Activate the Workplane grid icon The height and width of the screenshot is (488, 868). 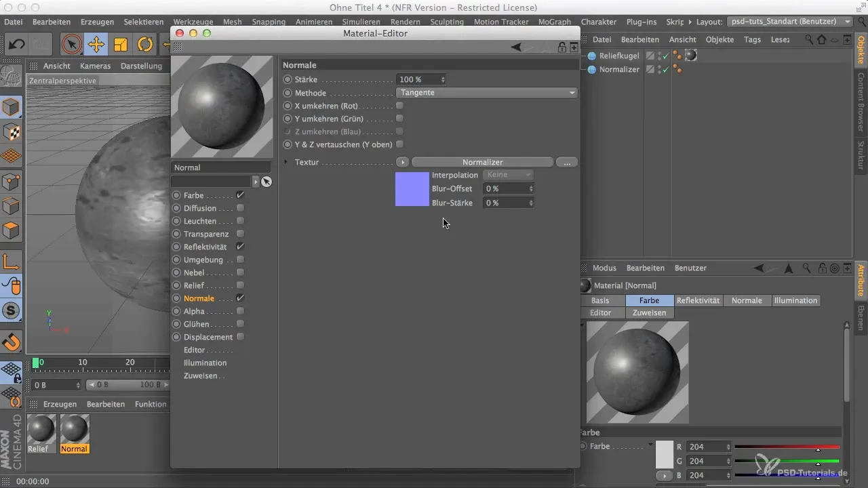pyautogui.click(x=12, y=156)
